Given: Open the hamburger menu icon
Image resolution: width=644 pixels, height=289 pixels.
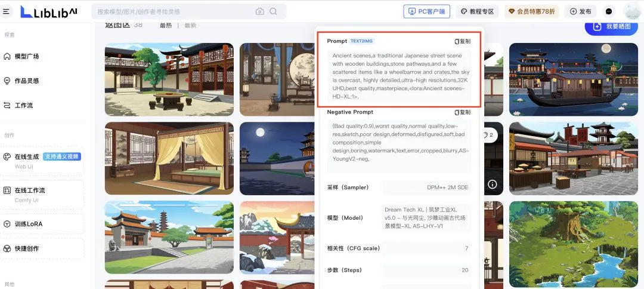Looking at the screenshot, I should 6,11.
